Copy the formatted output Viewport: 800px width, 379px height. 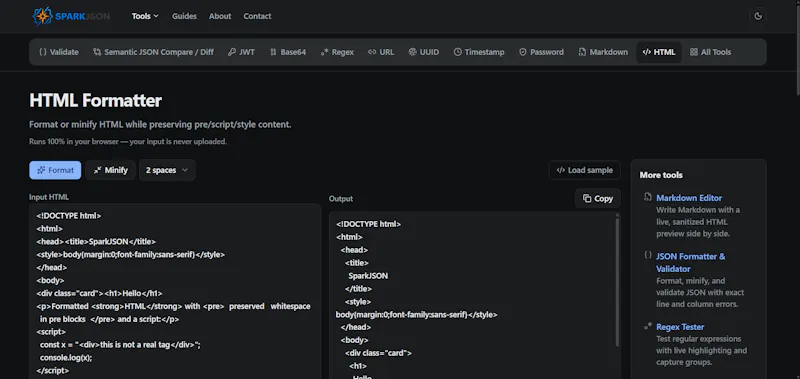click(x=598, y=198)
